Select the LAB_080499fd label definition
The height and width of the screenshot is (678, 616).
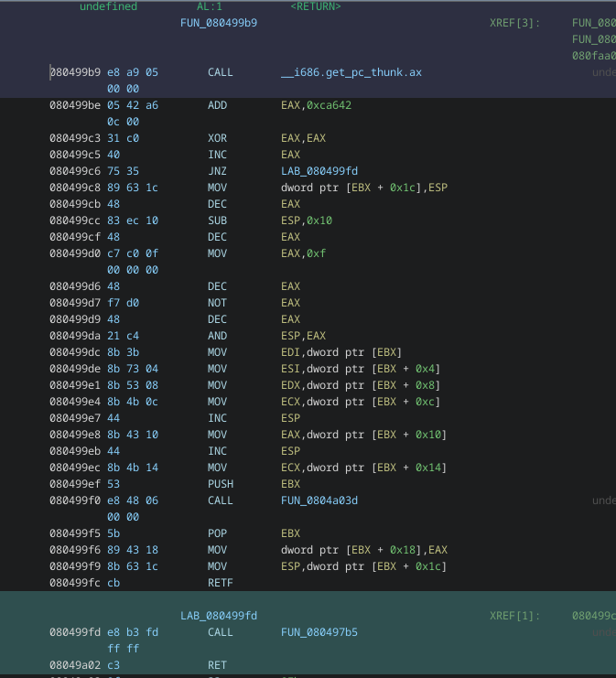point(219,616)
